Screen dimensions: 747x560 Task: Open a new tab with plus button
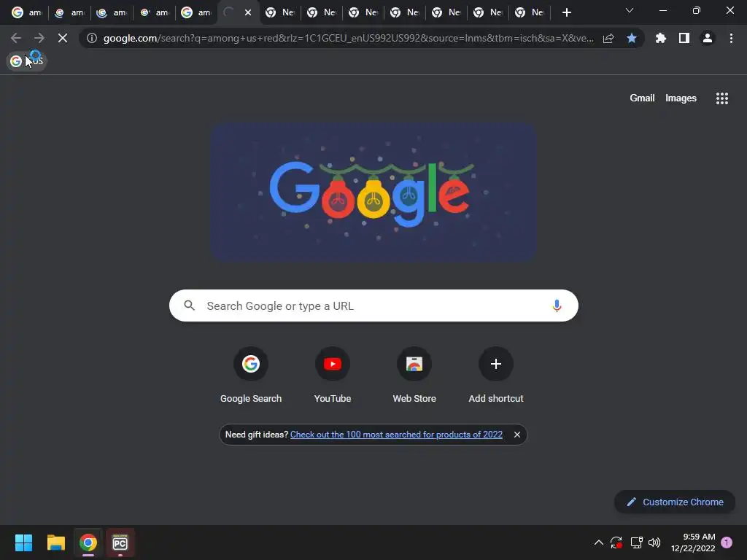point(566,12)
